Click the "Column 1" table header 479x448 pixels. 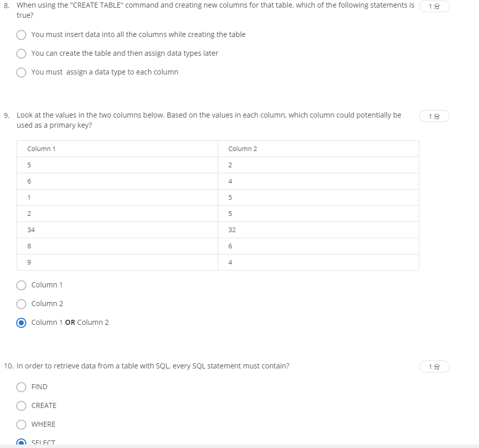tap(41, 148)
